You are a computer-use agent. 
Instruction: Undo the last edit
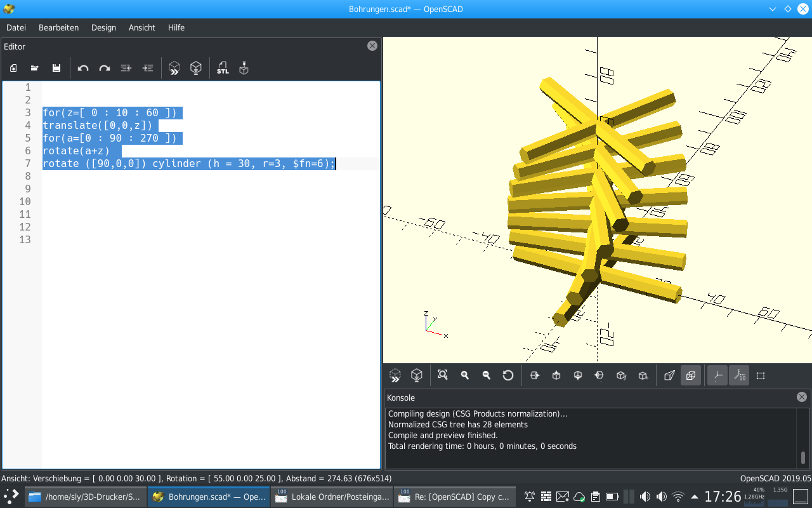click(83, 68)
